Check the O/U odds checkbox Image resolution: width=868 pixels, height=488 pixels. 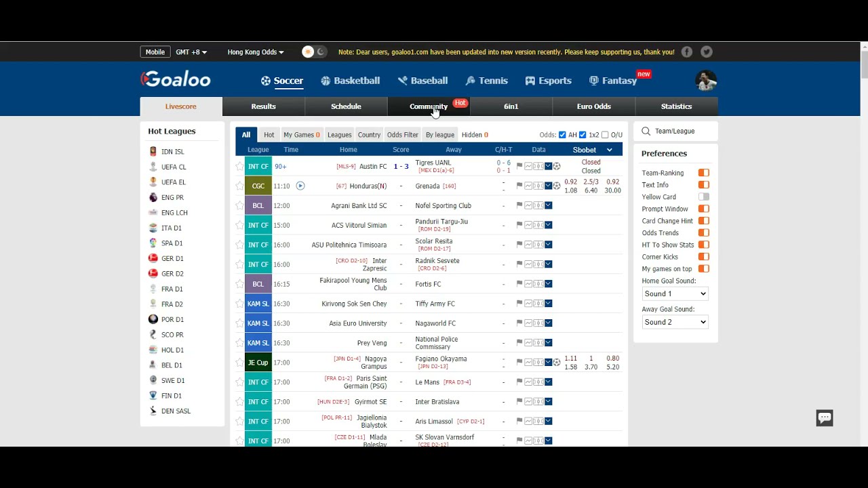[605, 135]
